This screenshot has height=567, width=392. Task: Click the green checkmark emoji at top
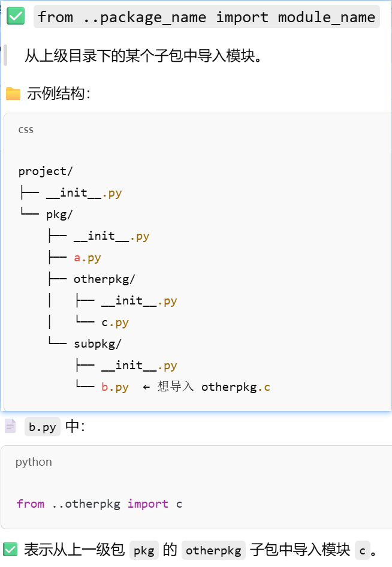16,16
